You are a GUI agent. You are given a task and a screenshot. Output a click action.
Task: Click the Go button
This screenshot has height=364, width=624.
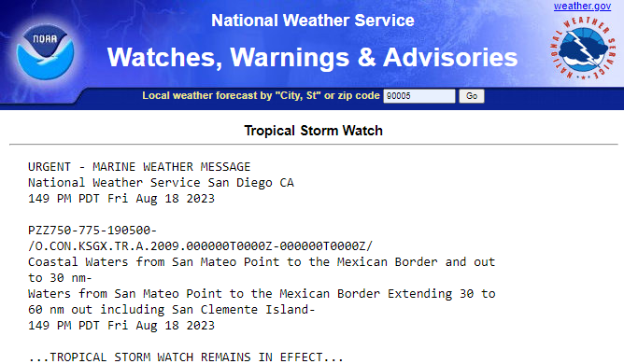tap(472, 96)
